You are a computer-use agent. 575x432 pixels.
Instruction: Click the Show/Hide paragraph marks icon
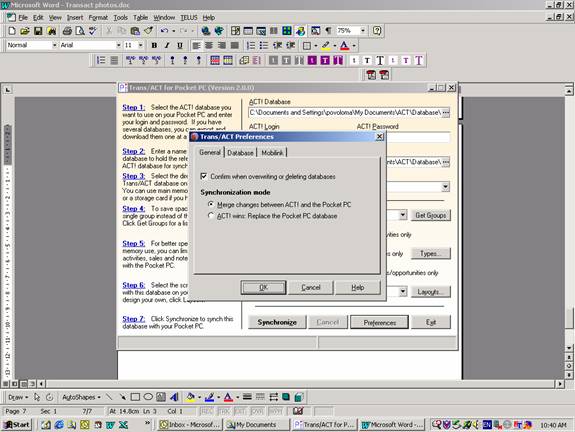329,31
